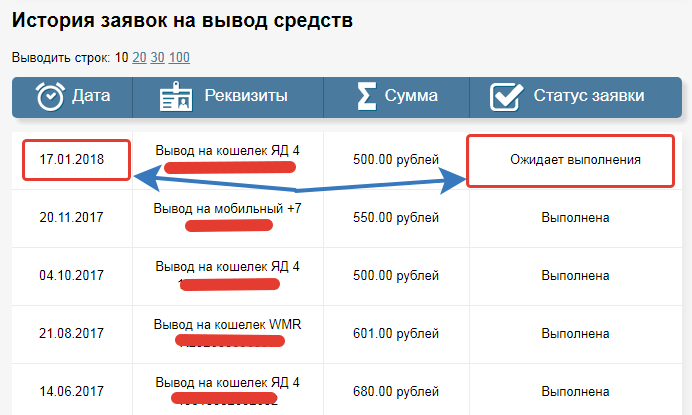
Task: Click the Статус заявки column header label
Action: click(x=589, y=95)
